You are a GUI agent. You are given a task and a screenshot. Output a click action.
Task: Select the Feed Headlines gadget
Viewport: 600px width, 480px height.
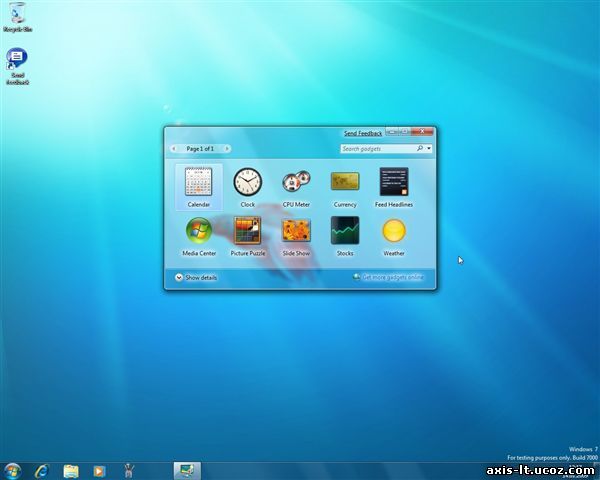click(x=394, y=187)
